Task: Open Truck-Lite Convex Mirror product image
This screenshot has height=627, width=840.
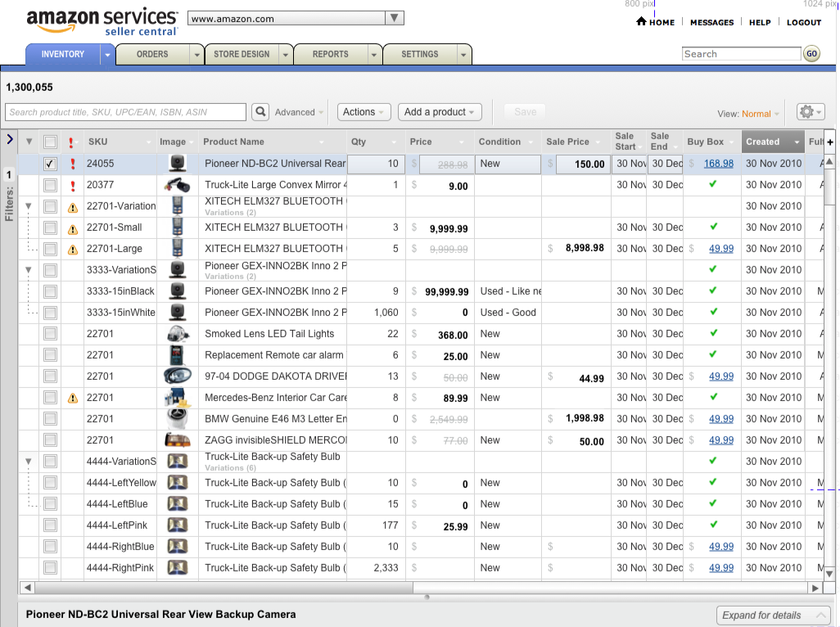Action: (178, 185)
